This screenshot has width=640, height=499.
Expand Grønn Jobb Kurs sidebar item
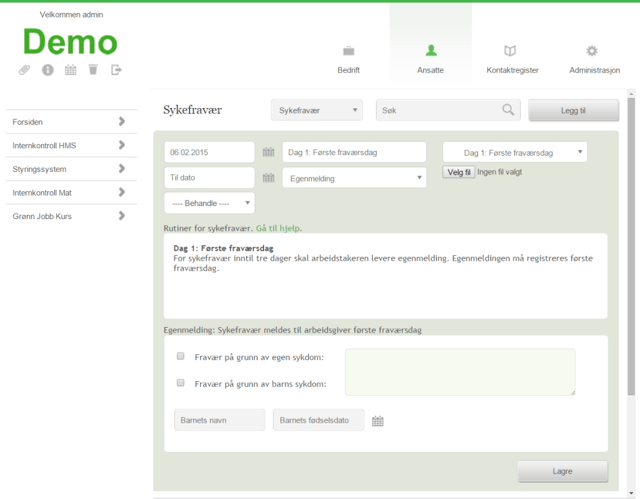tap(71, 216)
